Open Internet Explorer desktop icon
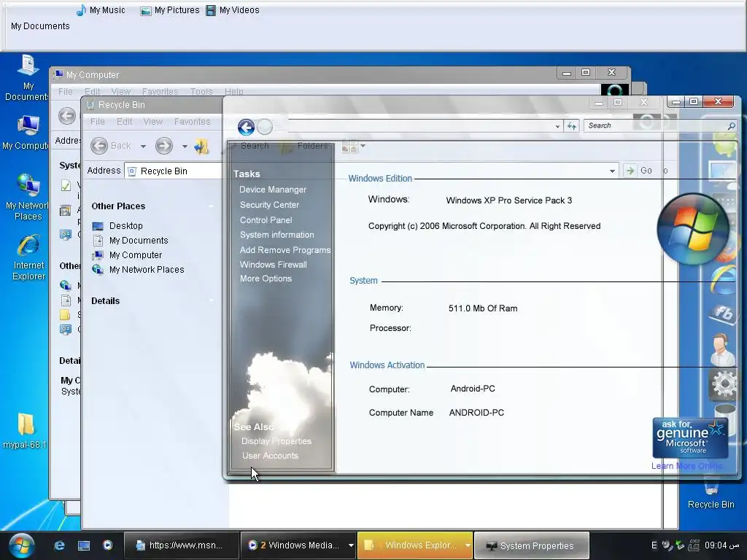This screenshot has width=747, height=560. [x=28, y=257]
